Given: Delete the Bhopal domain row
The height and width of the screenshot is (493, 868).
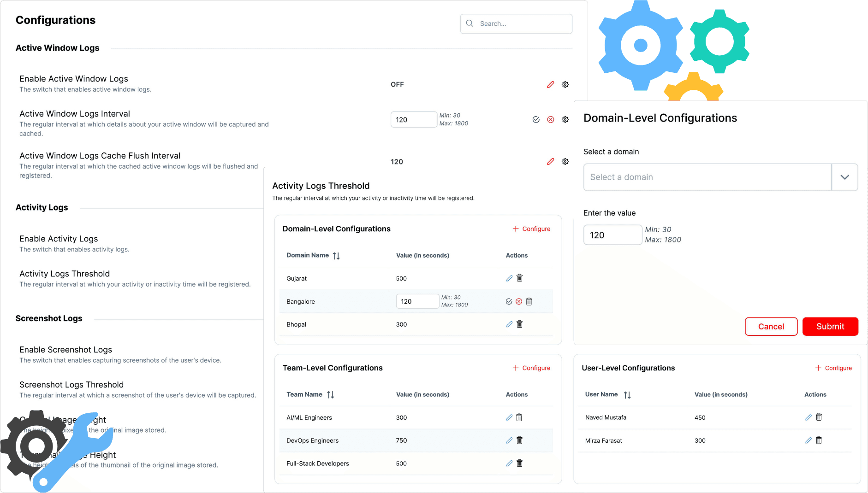Looking at the screenshot, I should tap(519, 324).
